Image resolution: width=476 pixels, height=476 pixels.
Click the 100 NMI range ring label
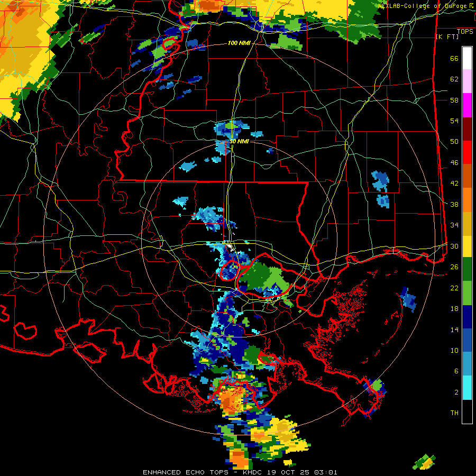239,43
